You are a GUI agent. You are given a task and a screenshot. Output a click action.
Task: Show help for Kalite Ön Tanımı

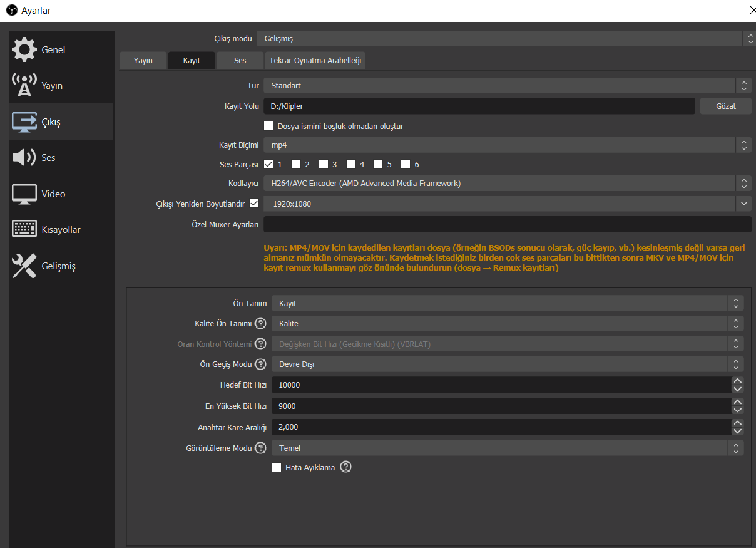(261, 324)
